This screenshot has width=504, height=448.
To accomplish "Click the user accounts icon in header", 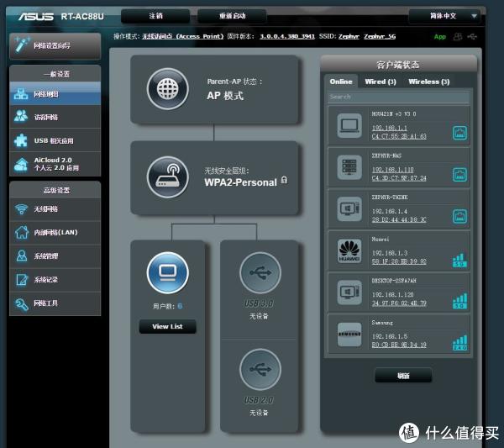I will pyautogui.click(x=458, y=37).
